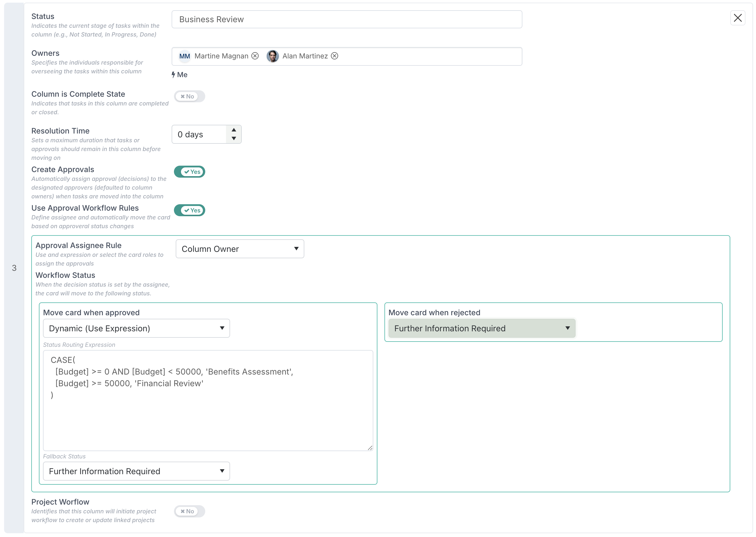This screenshot has width=756, height=537.
Task: Click Alan Martinez's avatar photo
Action: (x=272, y=56)
